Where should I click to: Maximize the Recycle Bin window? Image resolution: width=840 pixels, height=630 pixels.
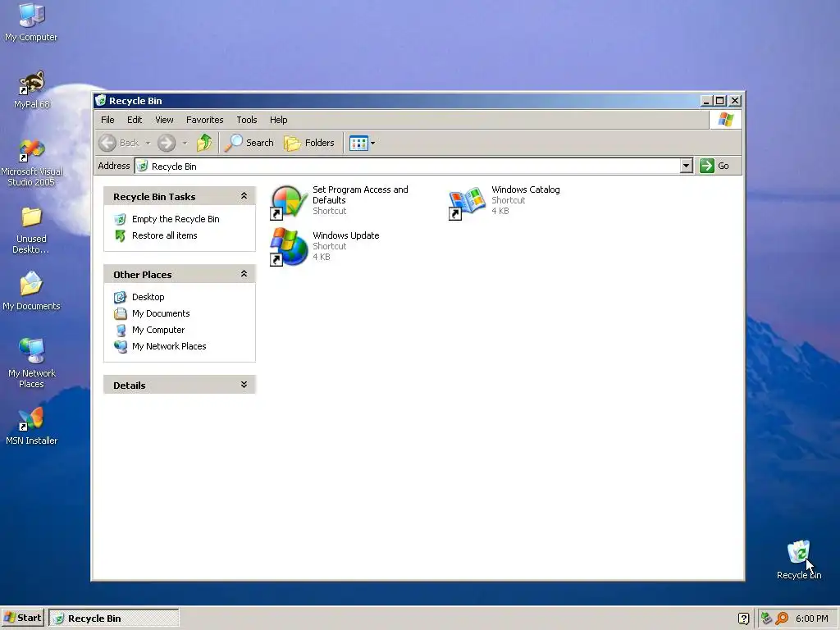pos(720,100)
